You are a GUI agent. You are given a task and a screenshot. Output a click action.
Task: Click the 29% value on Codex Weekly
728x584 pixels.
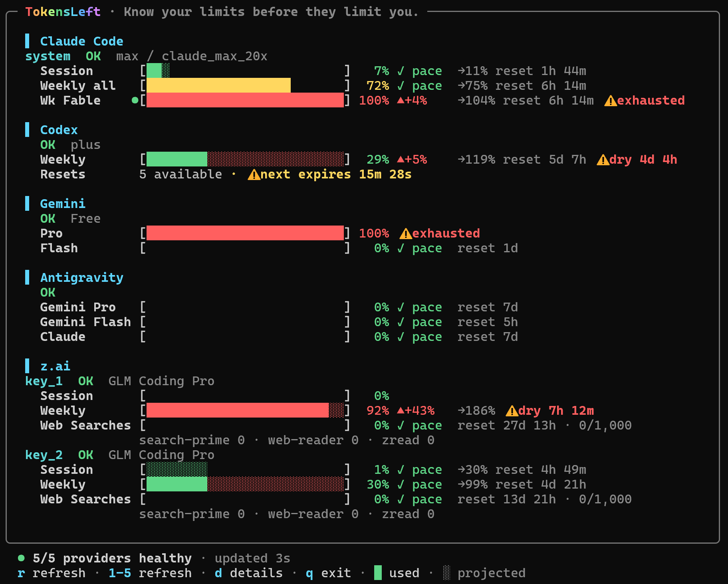tap(378, 160)
